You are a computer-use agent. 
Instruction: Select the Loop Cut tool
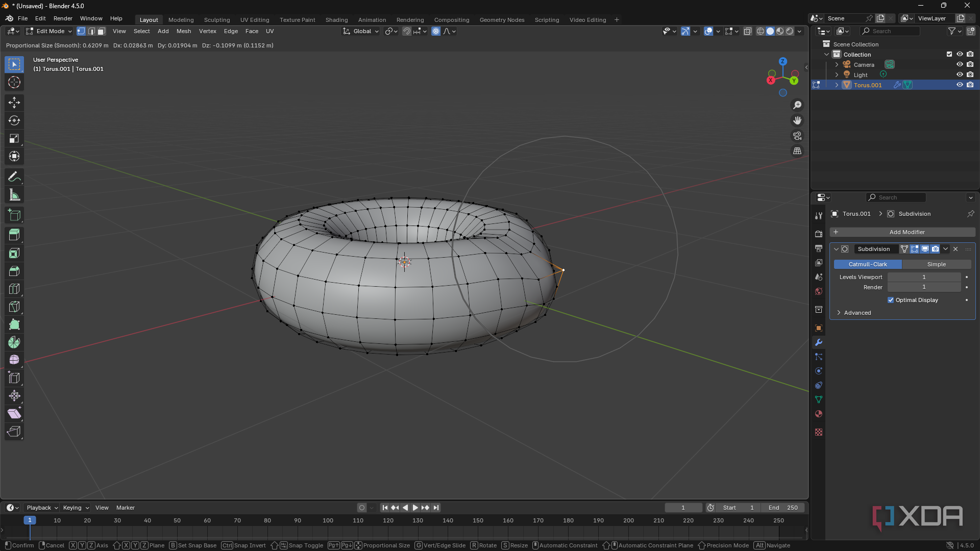coord(14,289)
